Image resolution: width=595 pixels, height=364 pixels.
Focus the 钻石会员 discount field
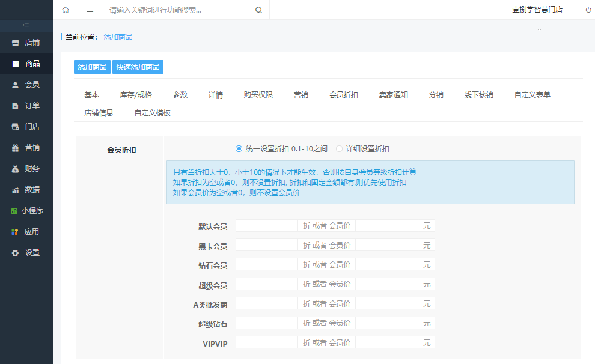click(x=266, y=265)
